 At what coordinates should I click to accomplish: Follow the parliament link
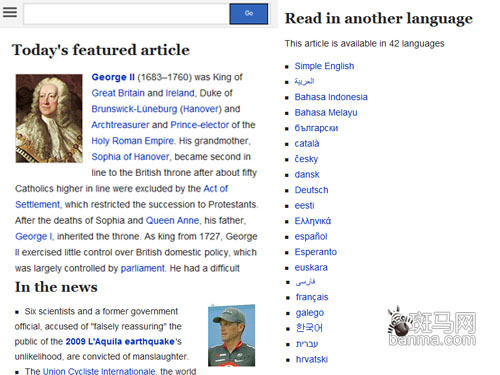[142, 268]
